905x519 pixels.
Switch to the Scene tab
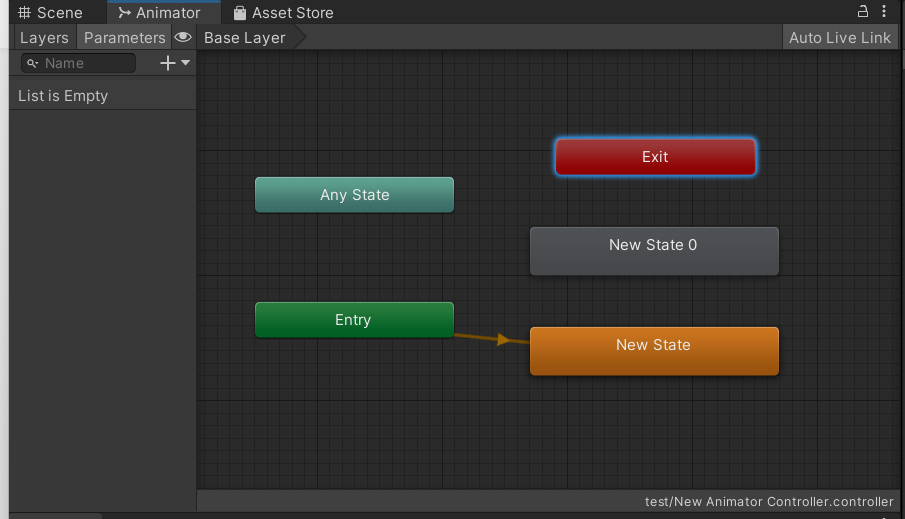[x=50, y=13]
